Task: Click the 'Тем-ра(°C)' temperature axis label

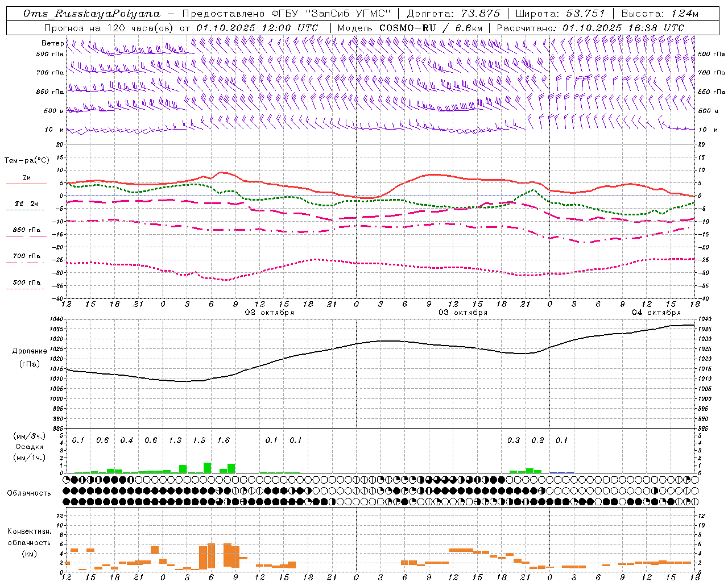Action: (27, 161)
